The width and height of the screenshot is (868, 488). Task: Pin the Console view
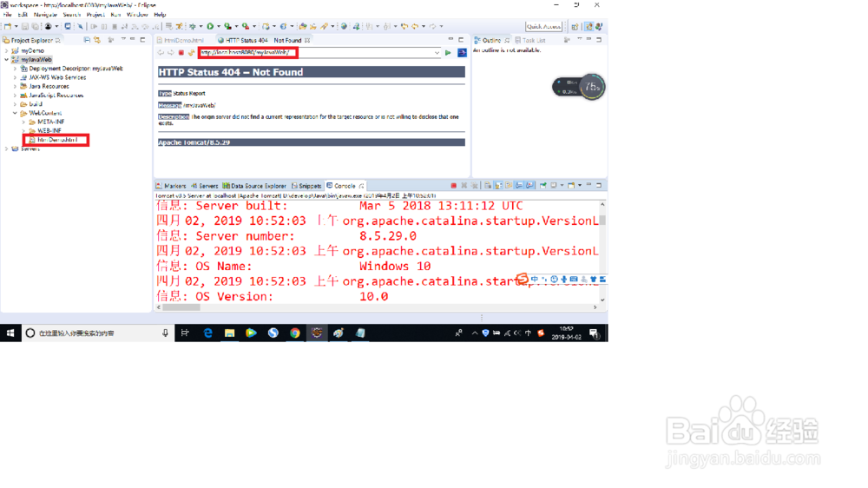pyautogui.click(x=543, y=186)
